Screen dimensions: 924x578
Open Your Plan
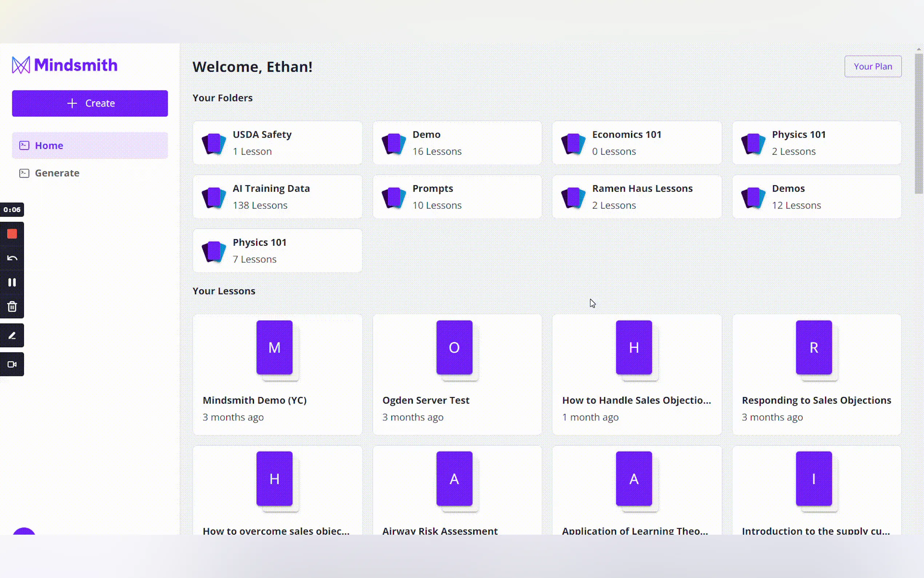point(872,67)
